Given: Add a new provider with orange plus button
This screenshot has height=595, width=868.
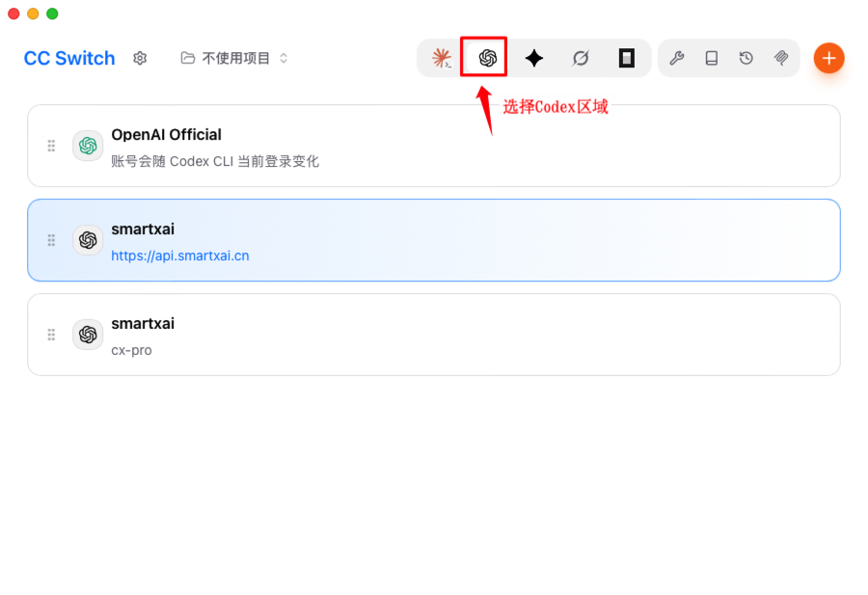Looking at the screenshot, I should click(828, 58).
